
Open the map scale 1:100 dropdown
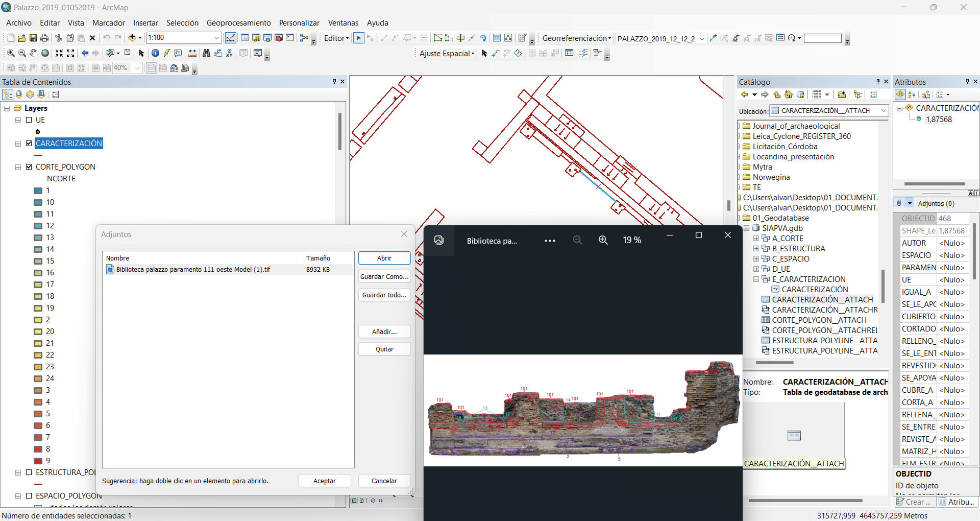click(x=216, y=38)
